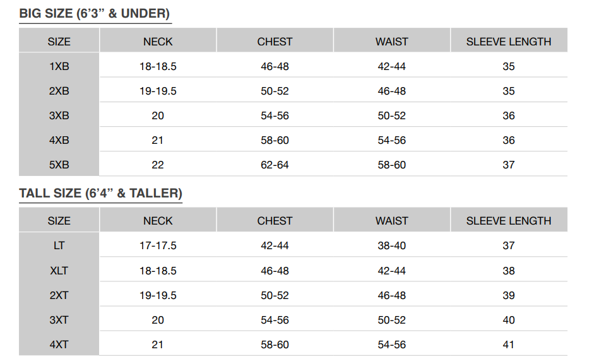Image resolution: width=592 pixels, height=364 pixels.
Task: Select the 4XT size row label
Action: (x=59, y=344)
